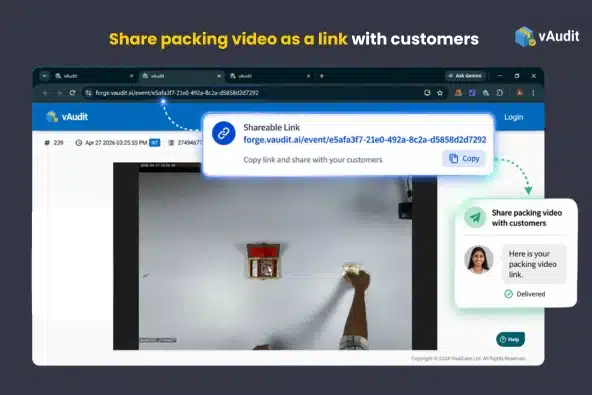Click the green paper plane send icon

[475, 218]
